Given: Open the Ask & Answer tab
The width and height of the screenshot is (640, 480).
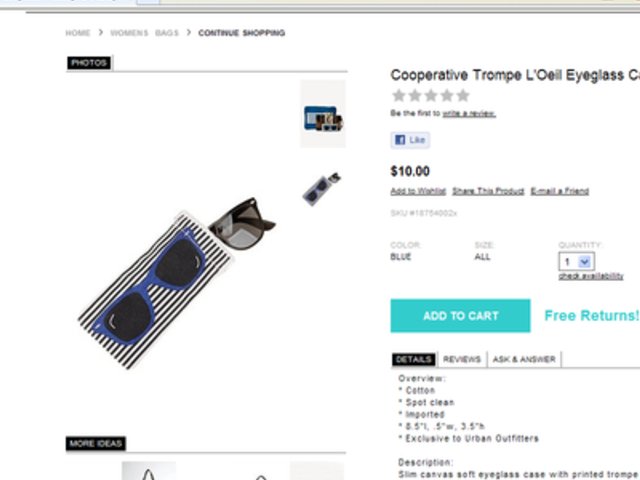Looking at the screenshot, I should 524,359.
